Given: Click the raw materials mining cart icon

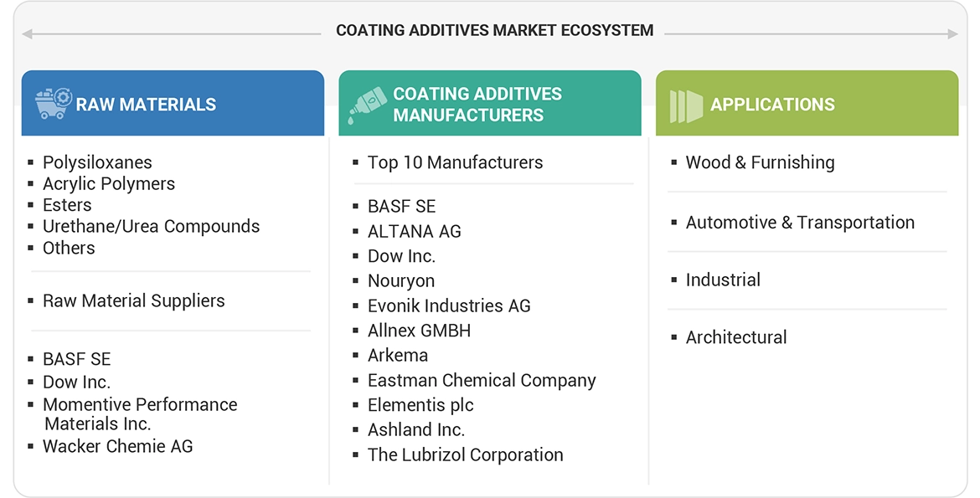Looking at the screenshot, I should (x=53, y=104).
